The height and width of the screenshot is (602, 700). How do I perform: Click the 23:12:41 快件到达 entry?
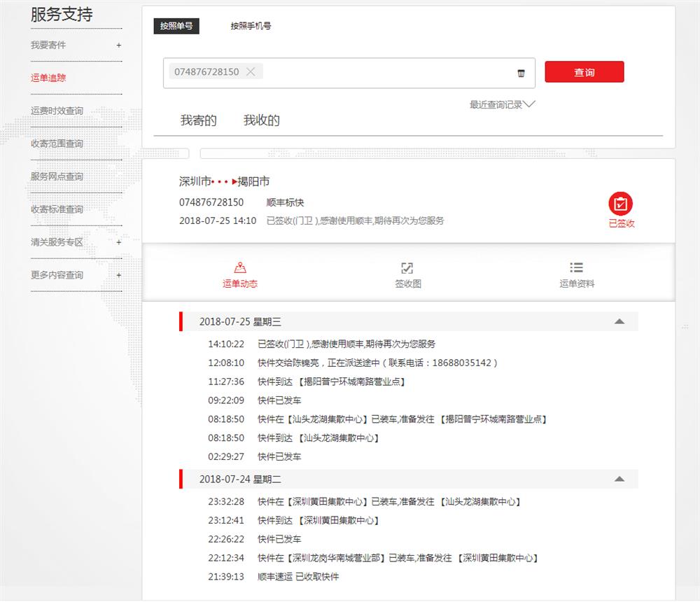[x=293, y=520]
